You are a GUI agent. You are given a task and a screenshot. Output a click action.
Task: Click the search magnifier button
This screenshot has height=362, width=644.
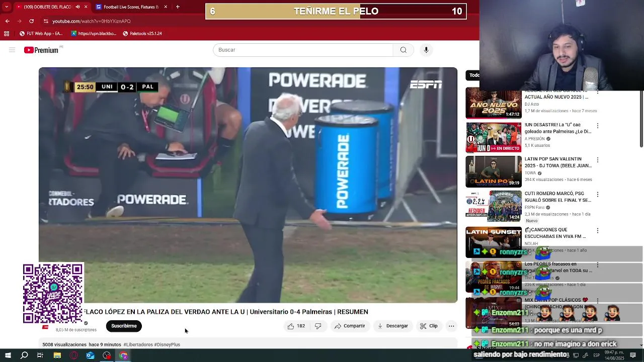(404, 50)
